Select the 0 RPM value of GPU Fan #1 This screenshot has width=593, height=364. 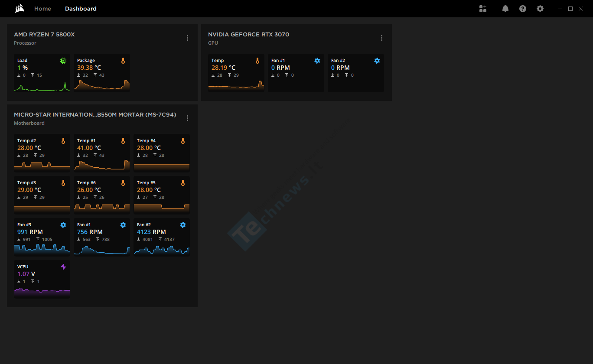pyautogui.click(x=280, y=68)
